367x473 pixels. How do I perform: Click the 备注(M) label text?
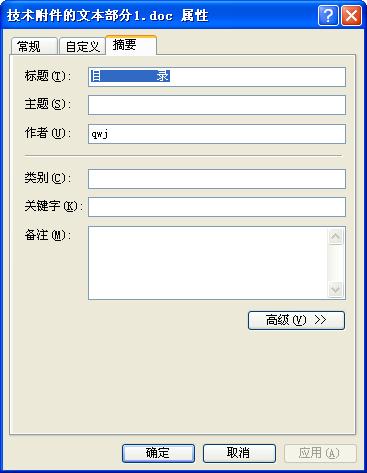(48, 235)
